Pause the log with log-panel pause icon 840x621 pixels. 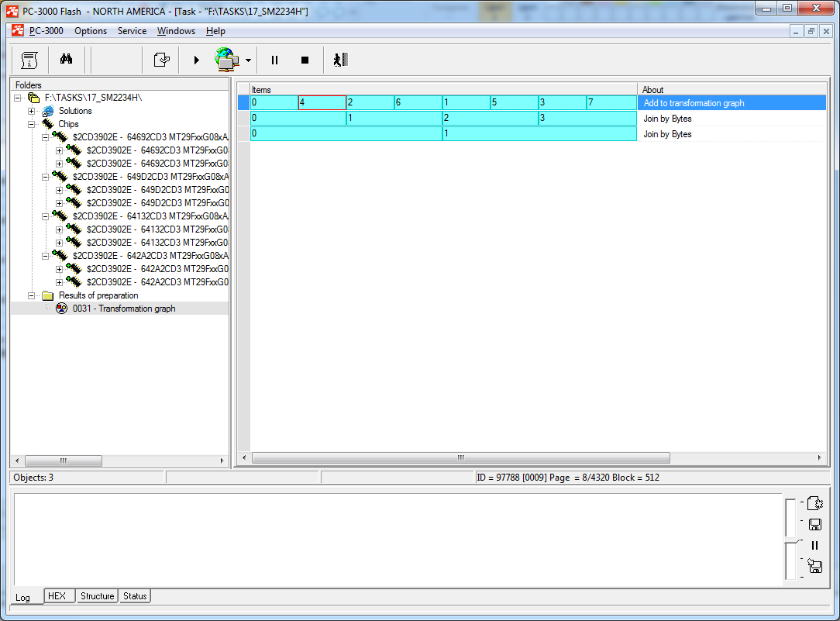point(814,545)
